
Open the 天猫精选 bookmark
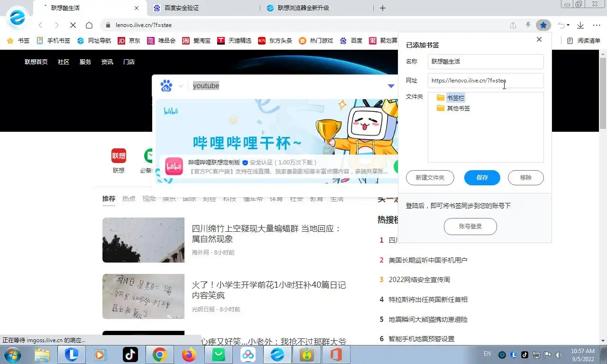click(x=234, y=41)
